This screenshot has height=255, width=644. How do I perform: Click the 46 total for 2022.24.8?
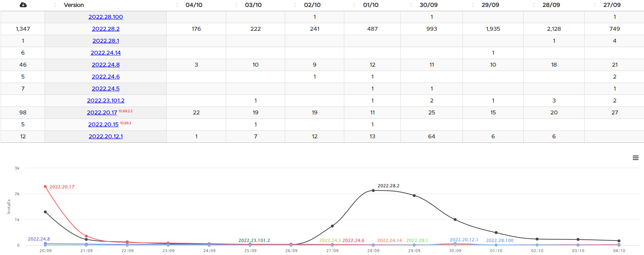23,65
